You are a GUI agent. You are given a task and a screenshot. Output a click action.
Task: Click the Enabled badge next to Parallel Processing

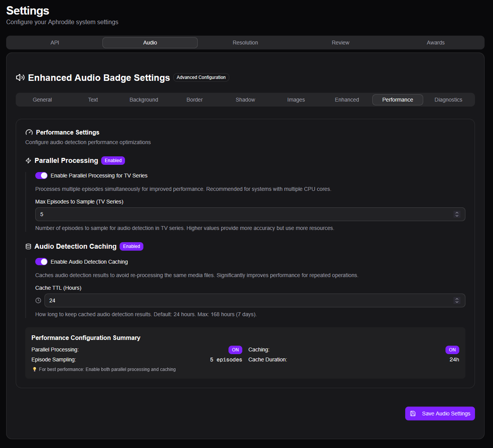point(113,161)
